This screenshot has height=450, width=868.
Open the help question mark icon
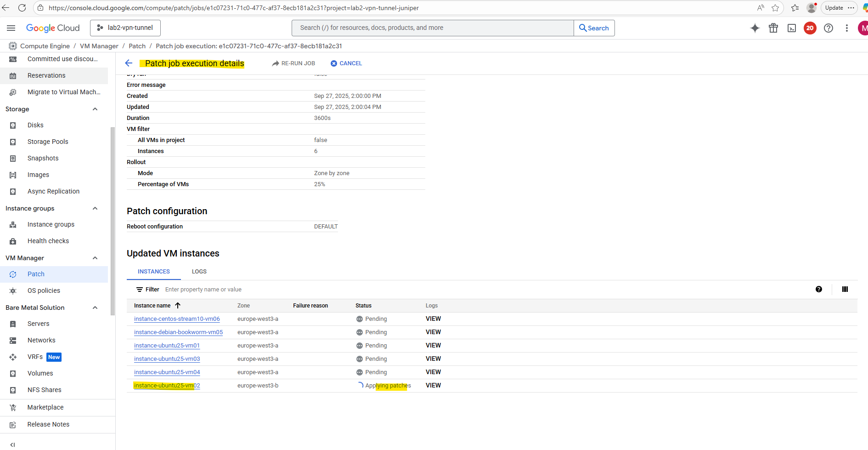[x=828, y=28]
